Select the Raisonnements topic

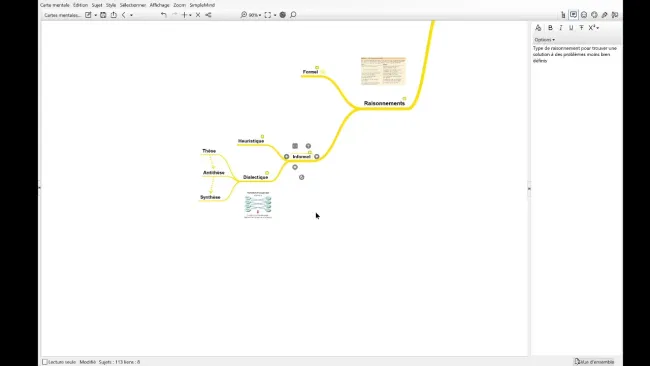(384, 103)
